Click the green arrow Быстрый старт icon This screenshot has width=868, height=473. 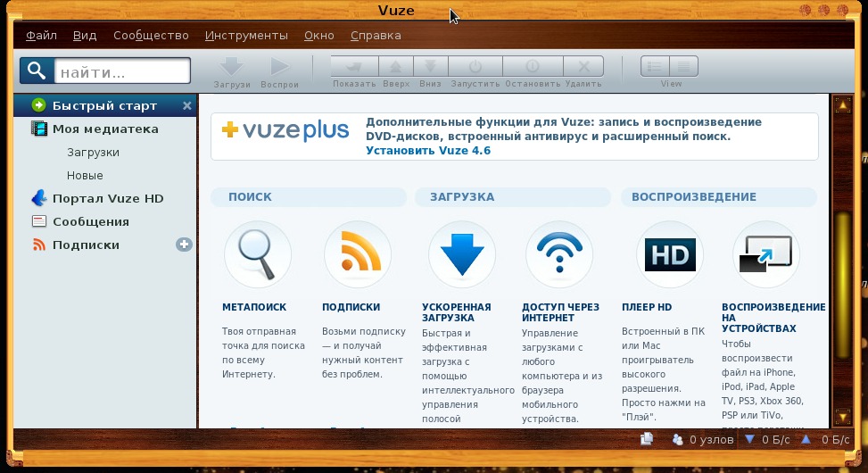(38, 105)
